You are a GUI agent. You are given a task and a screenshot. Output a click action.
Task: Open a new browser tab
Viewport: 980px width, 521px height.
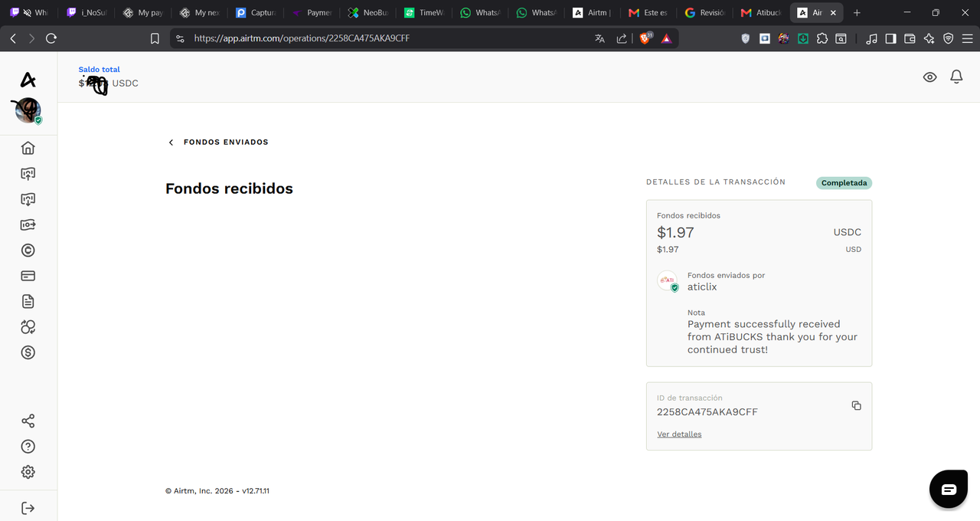pyautogui.click(x=857, y=13)
